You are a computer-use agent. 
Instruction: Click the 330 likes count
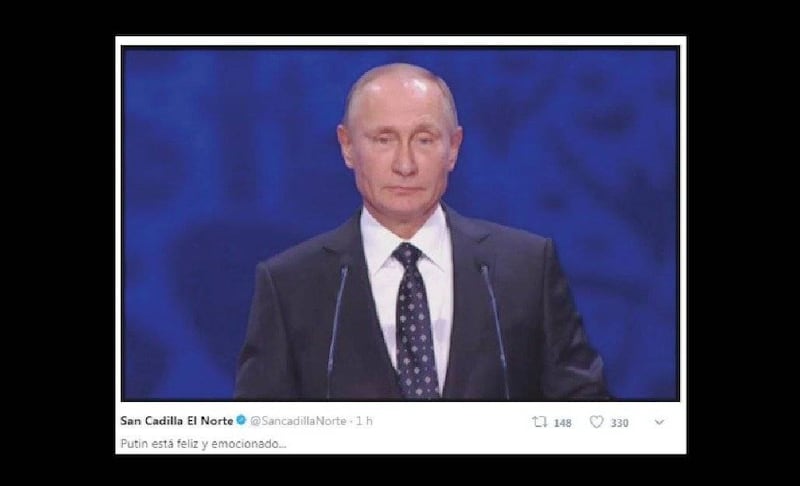pyautogui.click(x=619, y=423)
